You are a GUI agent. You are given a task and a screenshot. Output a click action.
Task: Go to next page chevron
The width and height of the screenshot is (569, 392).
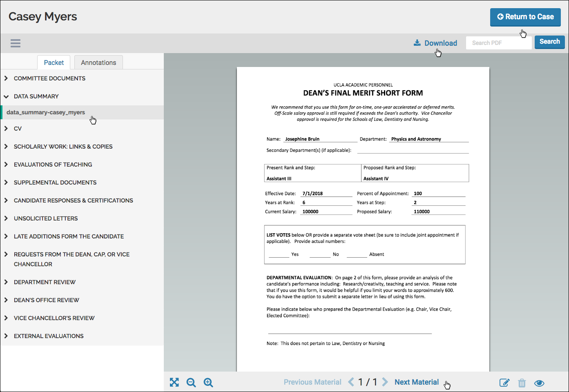pos(385,382)
